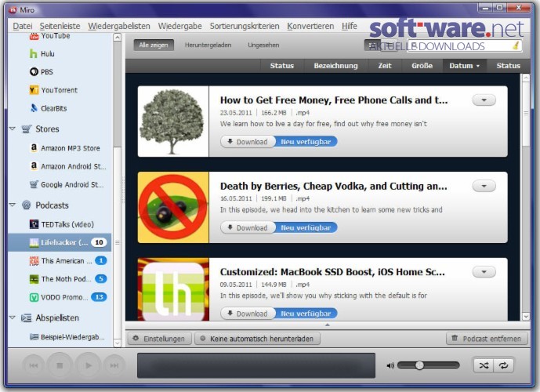Show all items with Alle zeigen
The image size is (540, 392).
tap(154, 45)
